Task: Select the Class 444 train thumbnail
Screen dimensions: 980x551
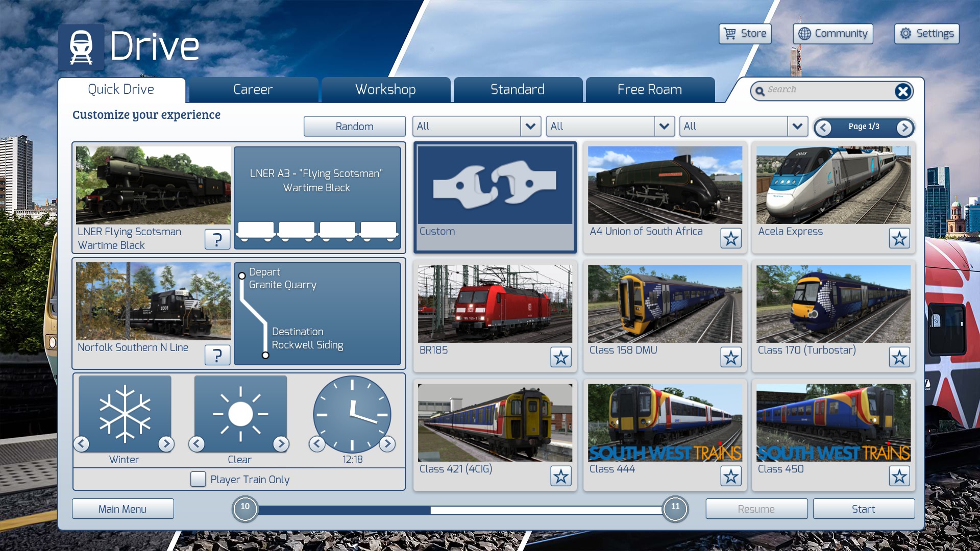Action: pos(664,422)
